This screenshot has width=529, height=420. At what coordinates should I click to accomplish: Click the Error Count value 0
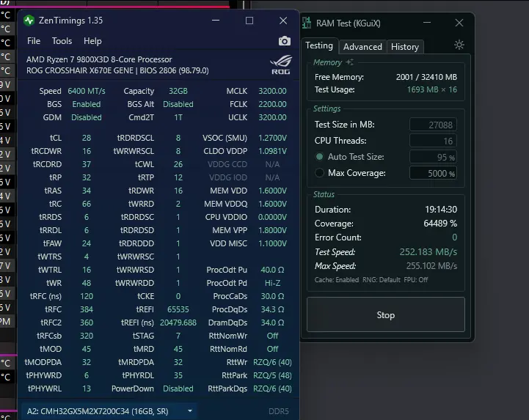click(454, 237)
